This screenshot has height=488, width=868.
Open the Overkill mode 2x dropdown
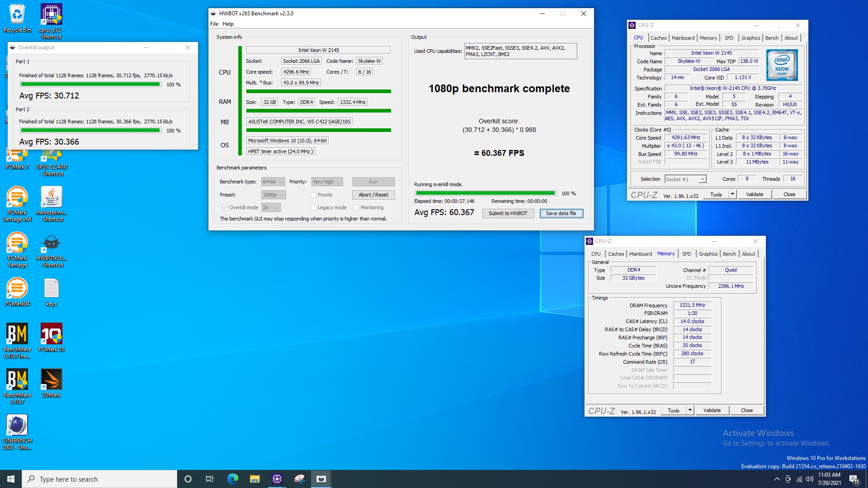(271, 207)
